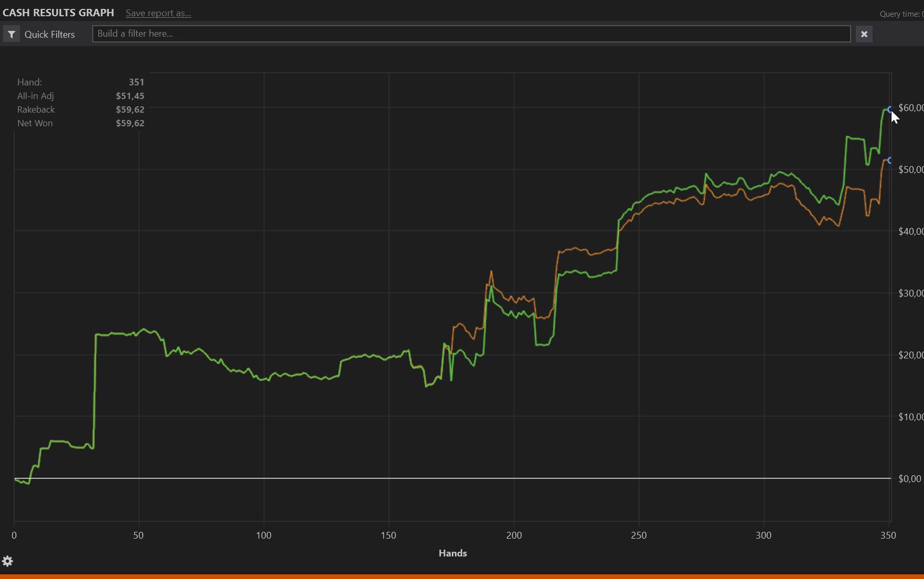Click the Quick Filters funnel icon
Viewport: 924px width, 579px height.
(12, 35)
